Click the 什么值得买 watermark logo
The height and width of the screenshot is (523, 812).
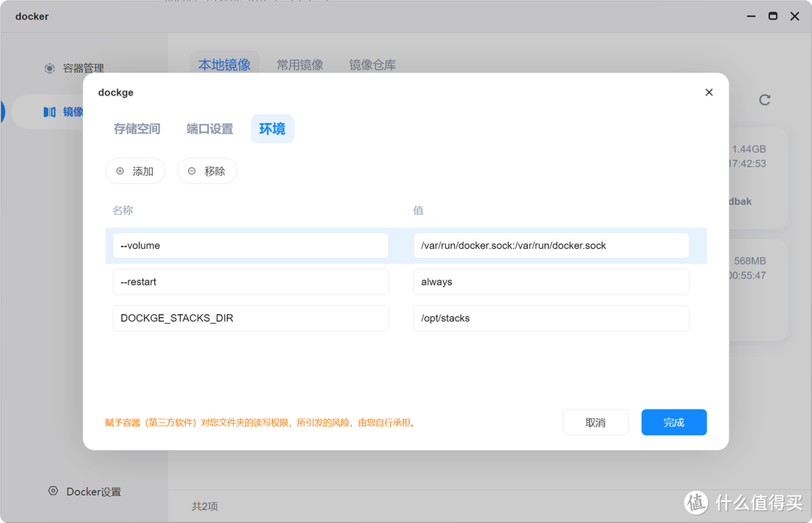695,502
